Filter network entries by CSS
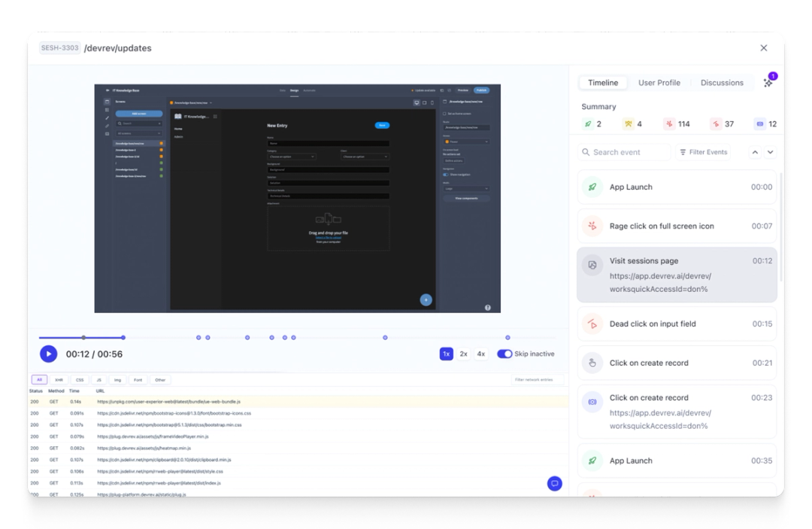Viewport: 812px width, 529px height. [80, 380]
